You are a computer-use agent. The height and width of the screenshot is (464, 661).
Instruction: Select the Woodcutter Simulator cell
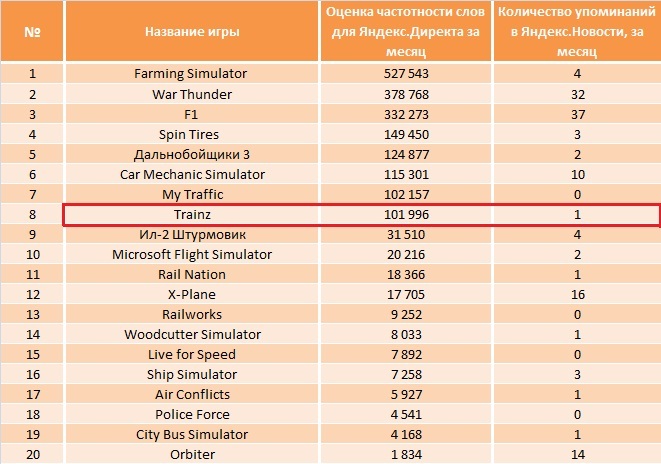coord(192,334)
